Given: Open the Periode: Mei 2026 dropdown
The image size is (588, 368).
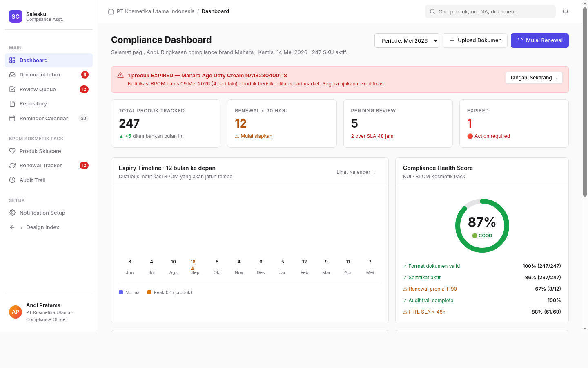Looking at the screenshot, I should click(x=407, y=40).
